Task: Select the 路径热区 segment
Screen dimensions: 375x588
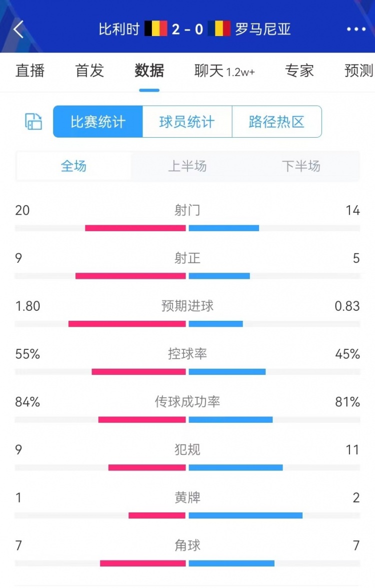Action: click(277, 122)
